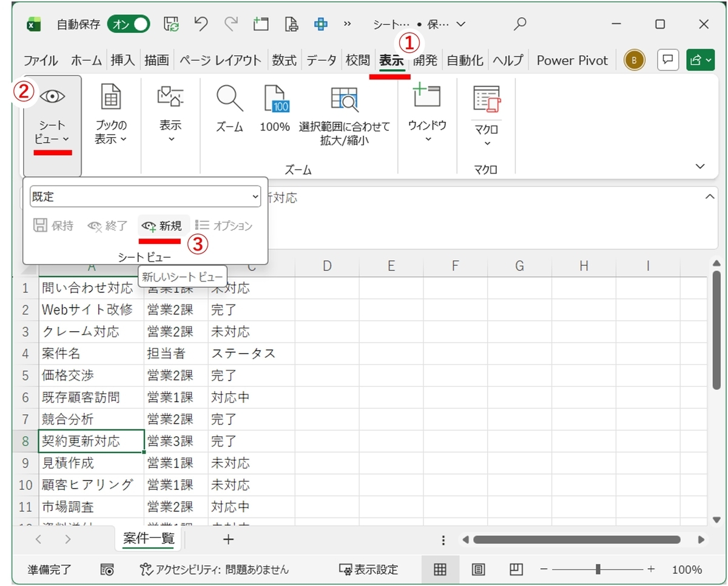Click cell 顧客ヒアリング

pos(91,485)
